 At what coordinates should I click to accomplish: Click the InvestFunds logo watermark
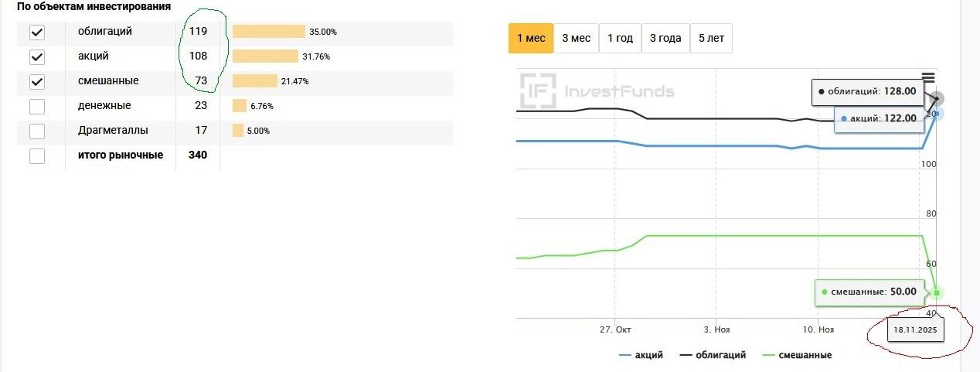pyautogui.click(x=596, y=91)
